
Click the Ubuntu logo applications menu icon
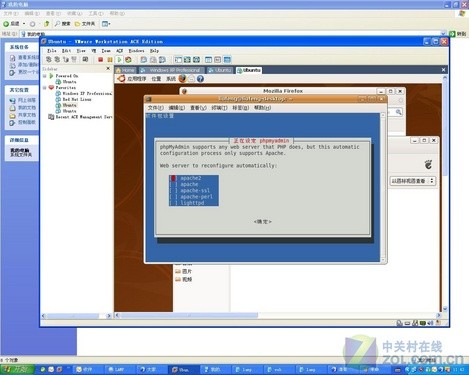coord(121,79)
